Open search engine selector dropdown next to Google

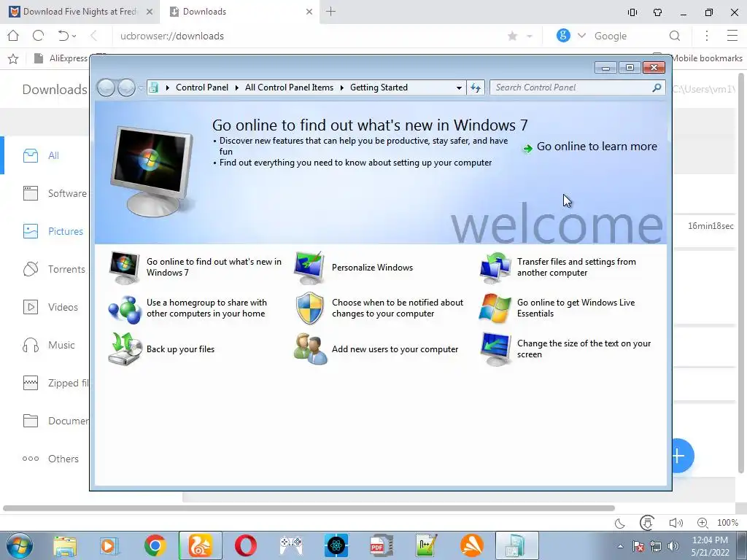pyautogui.click(x=581, y=36)
